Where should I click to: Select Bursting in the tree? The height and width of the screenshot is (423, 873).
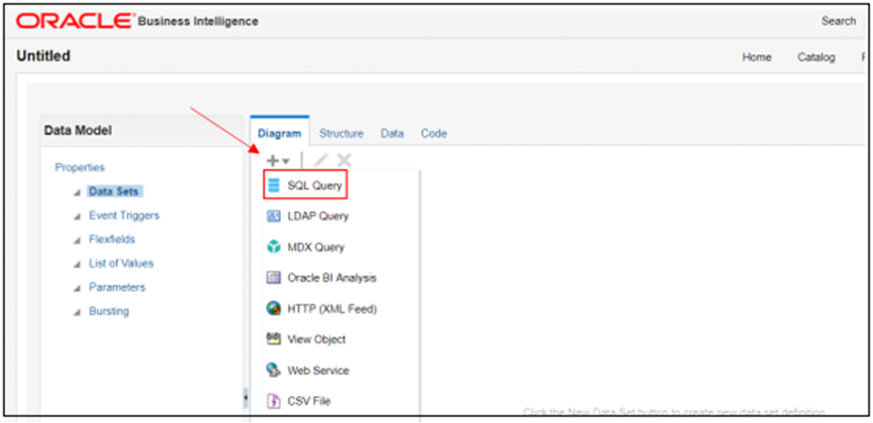click(109, 311)
